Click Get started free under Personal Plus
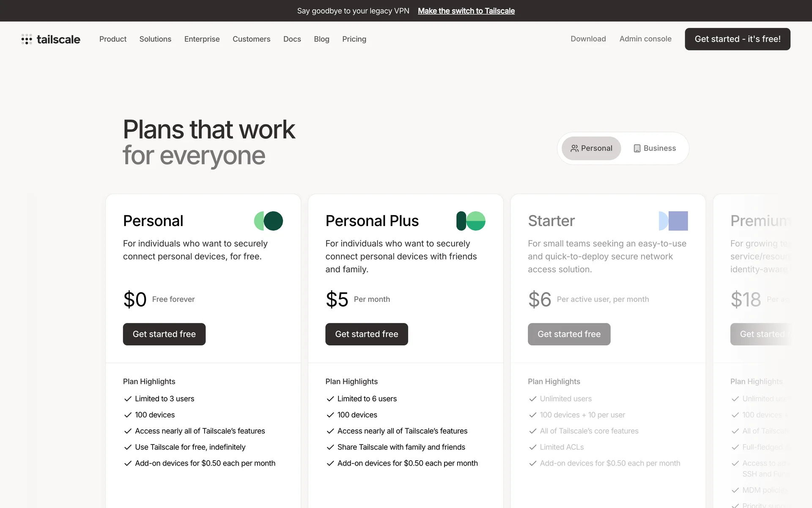The height and width of the screenshot is (508, 812). (x=366, y=334)
